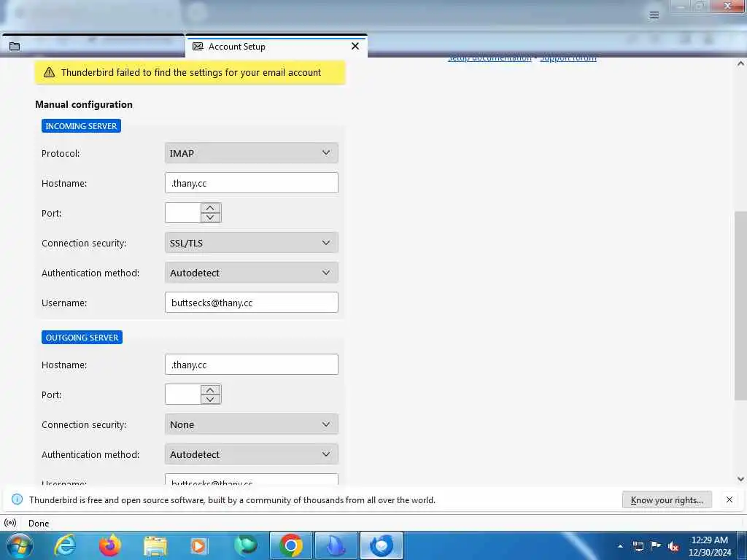The image size is (747, 560).
Task: Open the green bird taskbar application
Action: [x=246, y=545]
